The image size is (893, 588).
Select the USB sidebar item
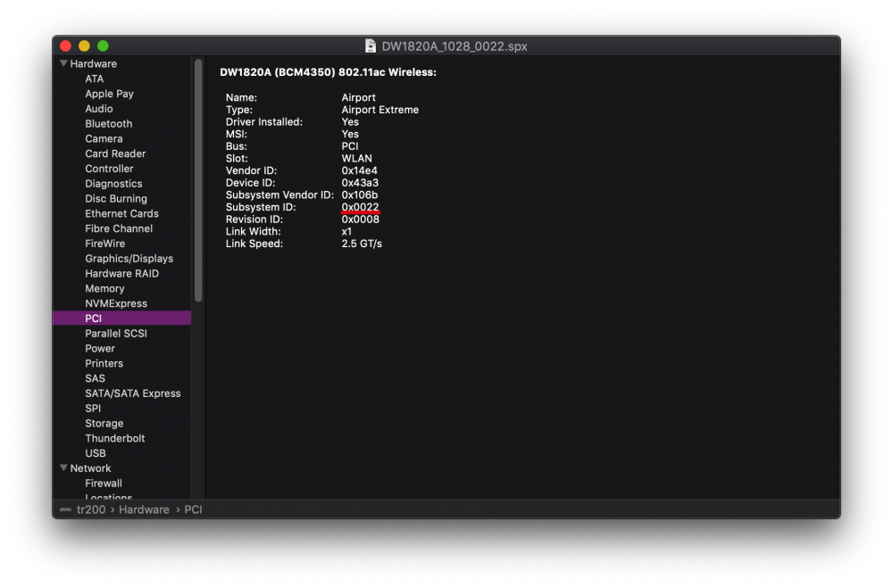coord(96,453)
